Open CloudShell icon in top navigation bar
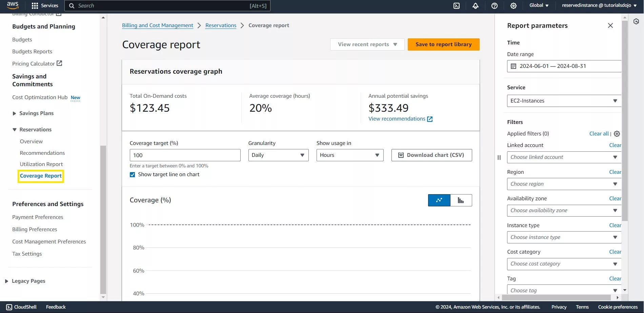644x313 pixels. coord(457,5)
